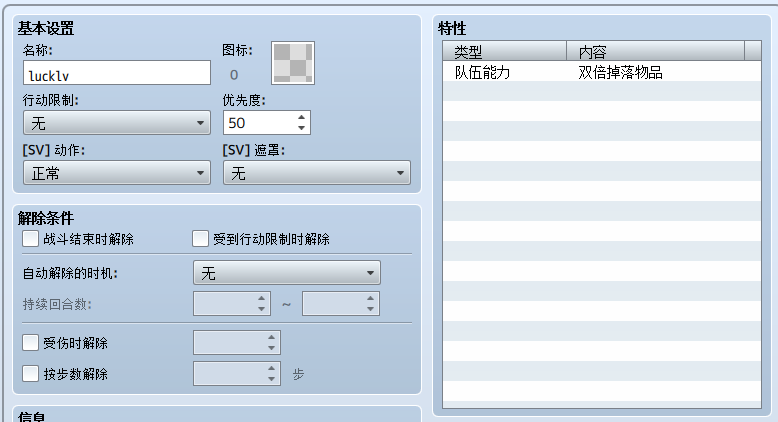Enable 按步数解除 checkbox
Image resolution: width=778 pixels, height=422 pixels.
coord(30,373)
